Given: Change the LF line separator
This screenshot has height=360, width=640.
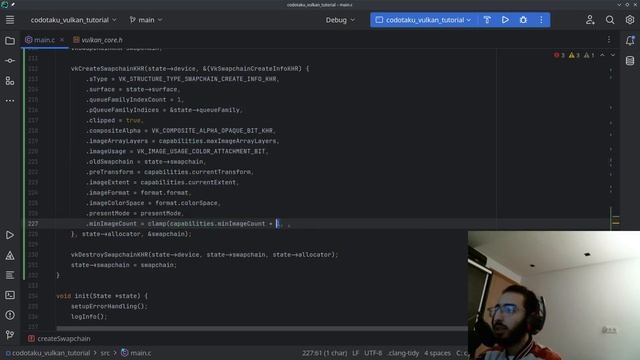Looking at the screenshot, I should pyautogui.click(x=356, y=353).
